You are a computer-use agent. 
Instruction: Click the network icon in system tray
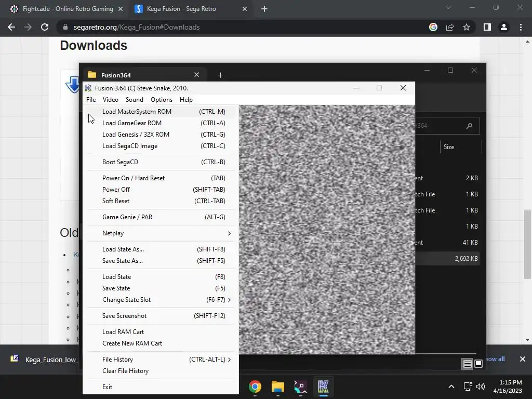[468, 387]
